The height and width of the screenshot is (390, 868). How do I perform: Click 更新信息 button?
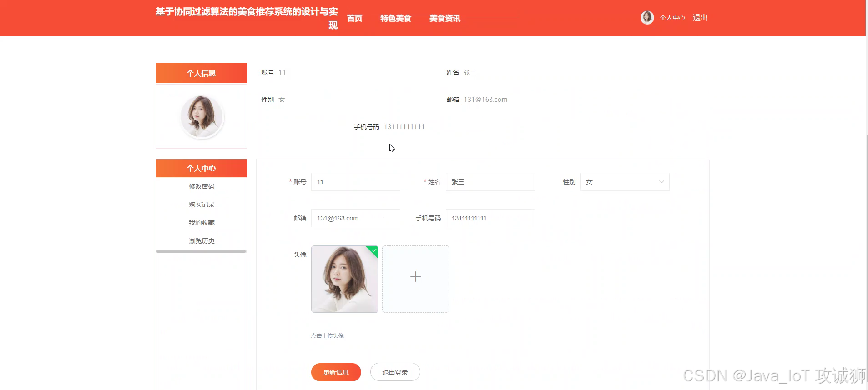coord(336,372)
